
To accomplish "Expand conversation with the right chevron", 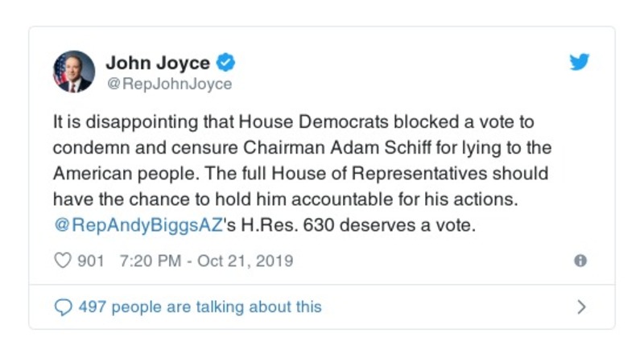I will pos(581,307).
